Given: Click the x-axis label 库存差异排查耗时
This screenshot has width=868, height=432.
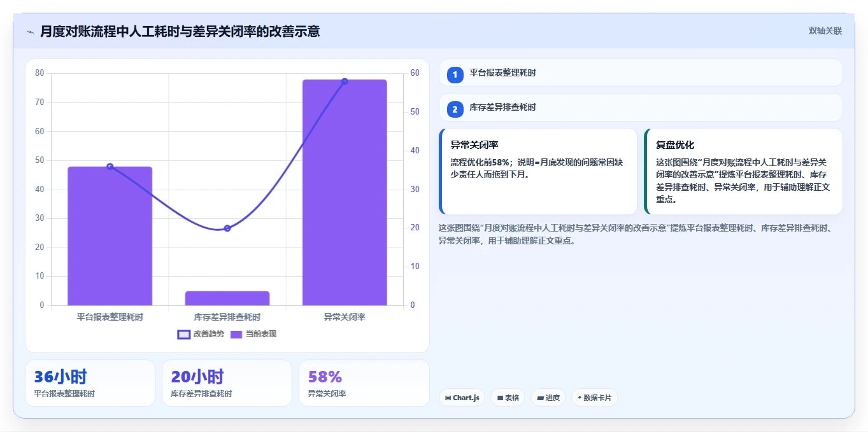Looking at the screenshot, I should tap(227, 317).
